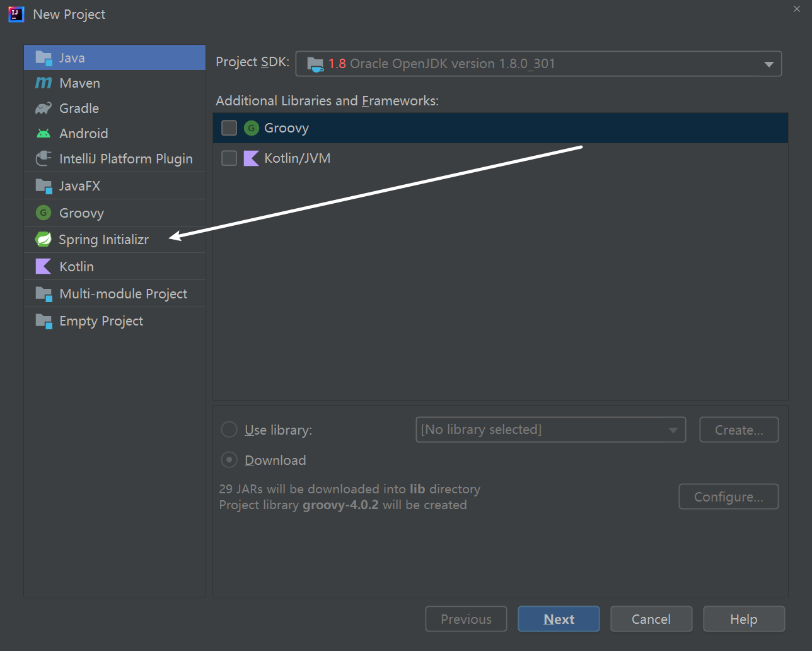Click the Next button
This screenshot has height=651, width=812.
559,619
